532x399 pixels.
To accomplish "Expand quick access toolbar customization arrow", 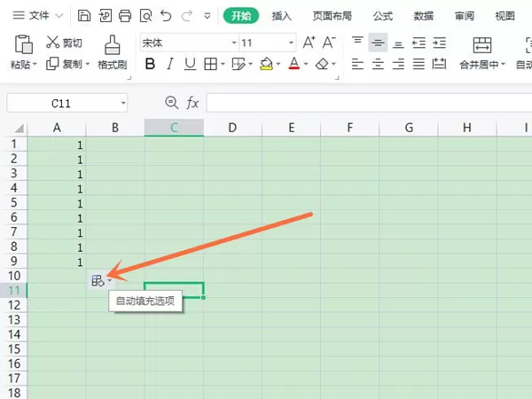I will point(207,16).
